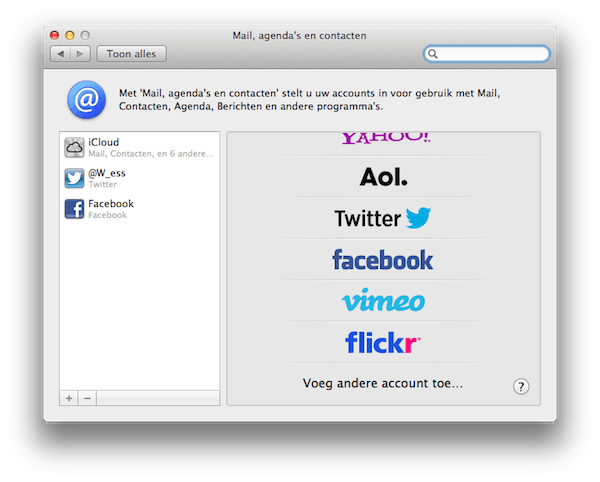
Task: Select the Twitter bird account icon
Action: point(74,178)
